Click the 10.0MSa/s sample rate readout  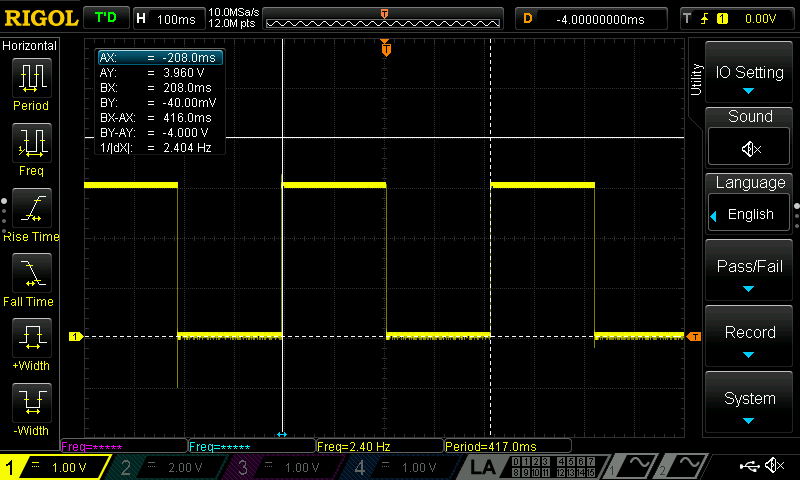tap(234, 12)
